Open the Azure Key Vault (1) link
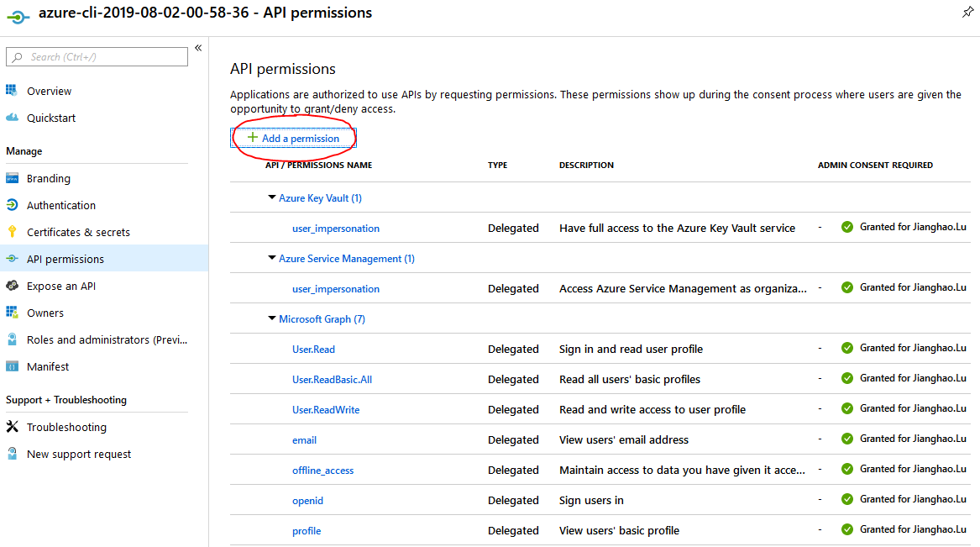 pos(320,198)
